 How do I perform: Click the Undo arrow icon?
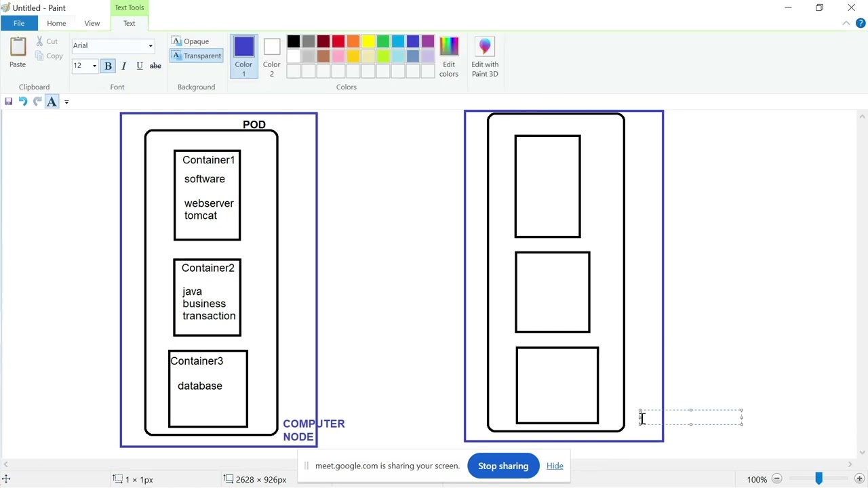pos(22,102)
